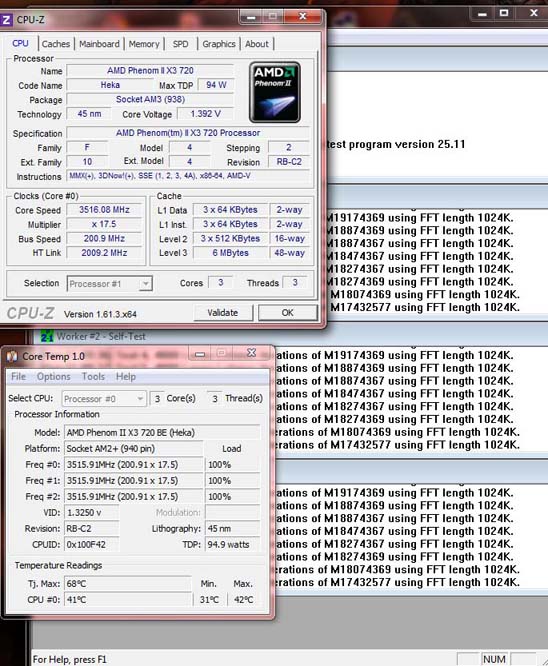Minimize the Prime95 background window
548x666 pixels.
pyautogui.click(x=482, y=14)
